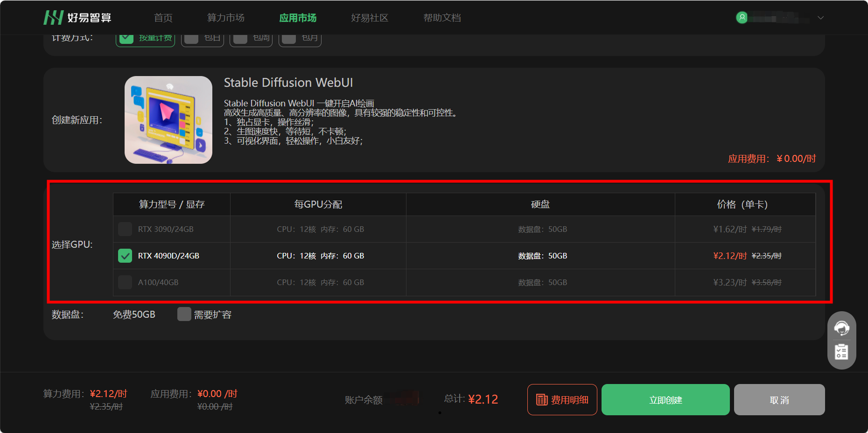Click the RTX 3090/24GB model name
Screen dimensions: 868x433
[x=166, y=229]
